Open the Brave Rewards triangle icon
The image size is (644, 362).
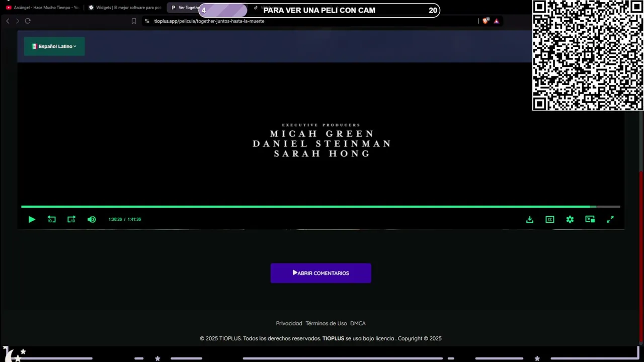(x=497, y=21)
